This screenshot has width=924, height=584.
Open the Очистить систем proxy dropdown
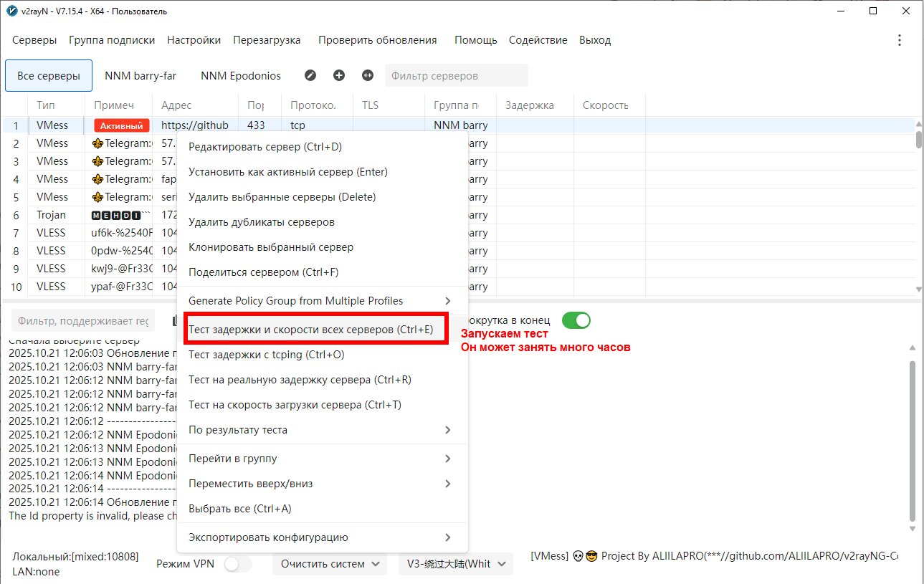click(x=330, y=564)
